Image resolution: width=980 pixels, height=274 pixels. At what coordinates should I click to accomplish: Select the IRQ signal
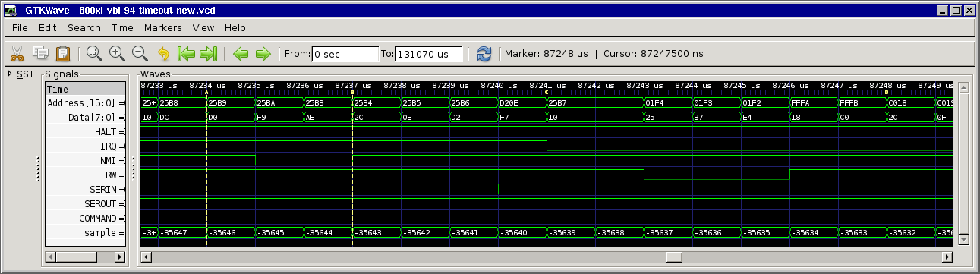[86, 146]
